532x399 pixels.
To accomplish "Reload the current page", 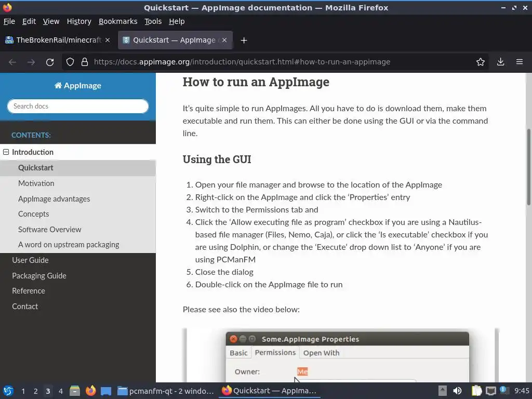I will click(x=50, y=62).
